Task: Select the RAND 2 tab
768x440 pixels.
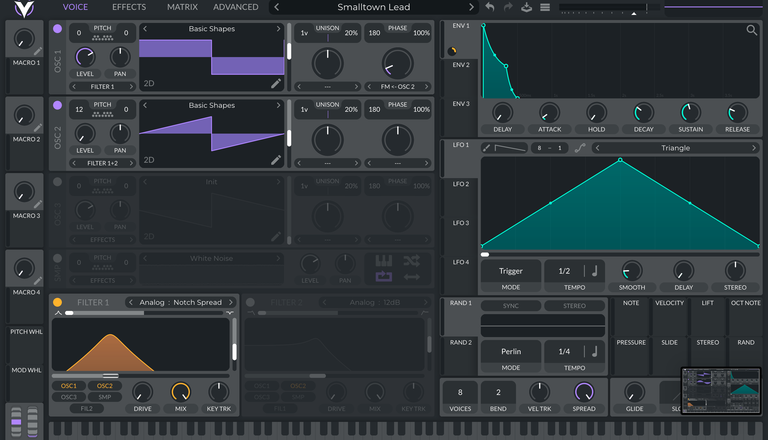Action: pyautogui.click(x=460, y=342)
